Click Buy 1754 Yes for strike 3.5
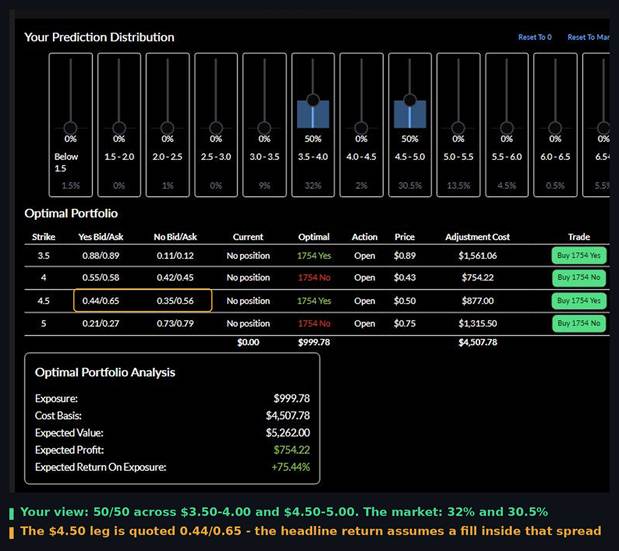The height and width of the screenshot is (551, 619). click(x=579, y=255)
